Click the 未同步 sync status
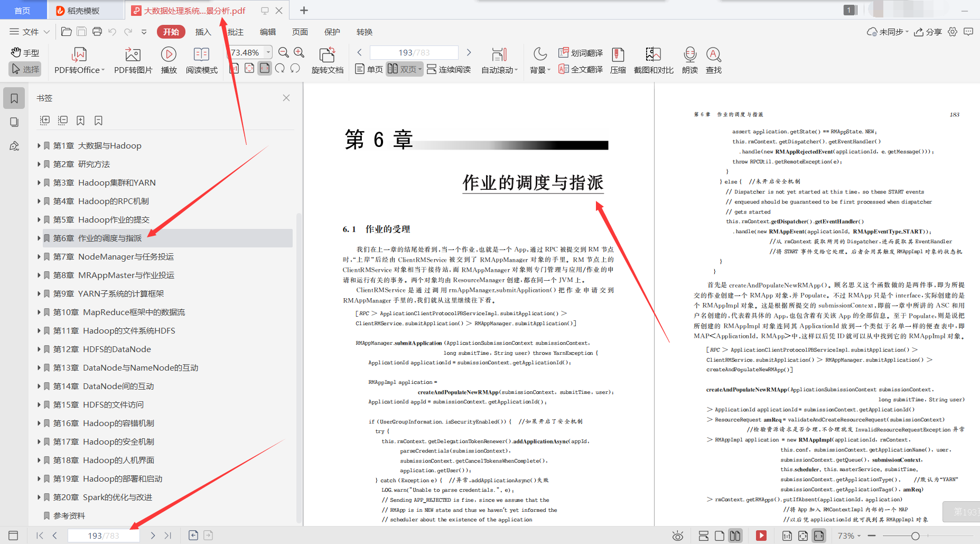The width and height of the screenshot is (980, 544). tap(887, 32)
